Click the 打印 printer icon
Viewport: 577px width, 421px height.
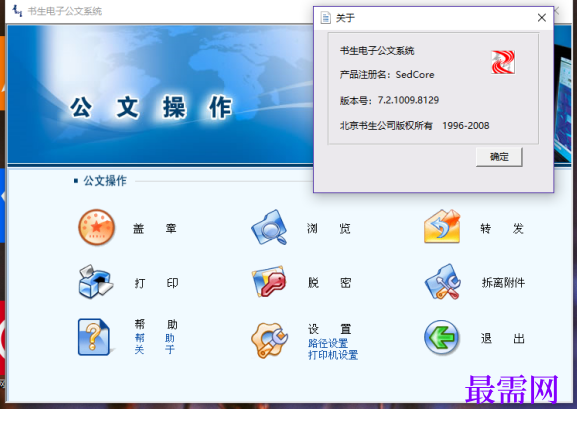96,282
